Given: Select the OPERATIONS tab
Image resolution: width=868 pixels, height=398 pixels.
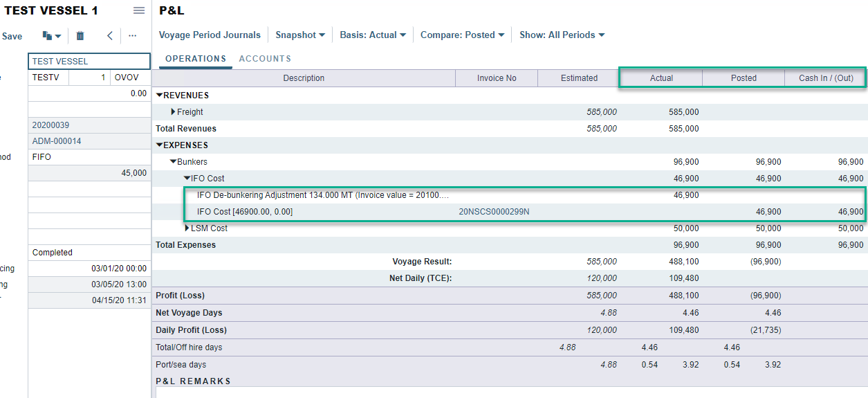Looking at the screenshot, I should [196, 59].
